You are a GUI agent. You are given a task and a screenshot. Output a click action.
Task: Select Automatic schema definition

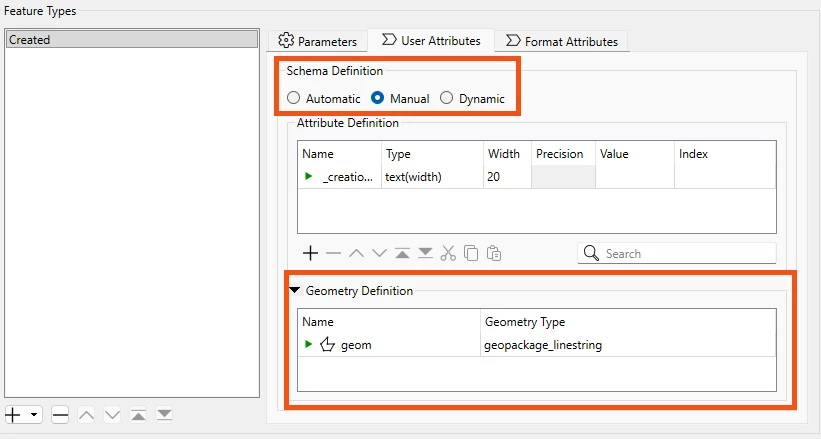tap(324, 98)
